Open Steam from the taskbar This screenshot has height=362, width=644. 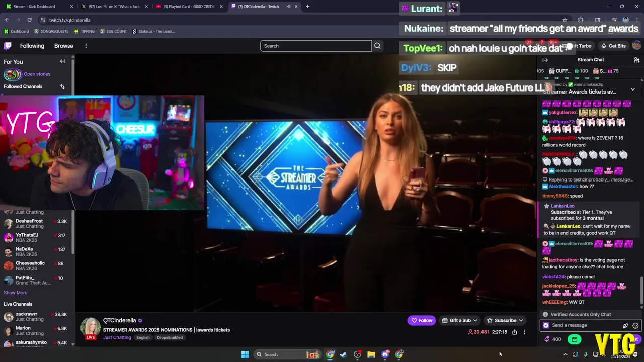point(343,354)
